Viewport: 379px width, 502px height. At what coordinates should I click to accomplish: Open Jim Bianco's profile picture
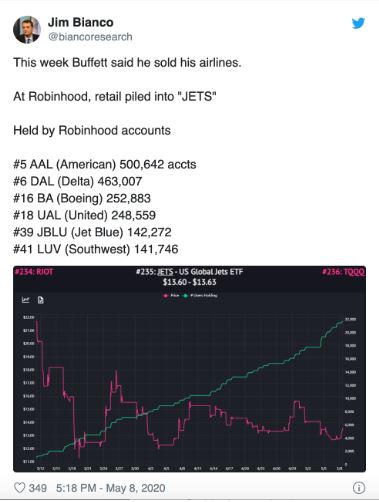27,30
